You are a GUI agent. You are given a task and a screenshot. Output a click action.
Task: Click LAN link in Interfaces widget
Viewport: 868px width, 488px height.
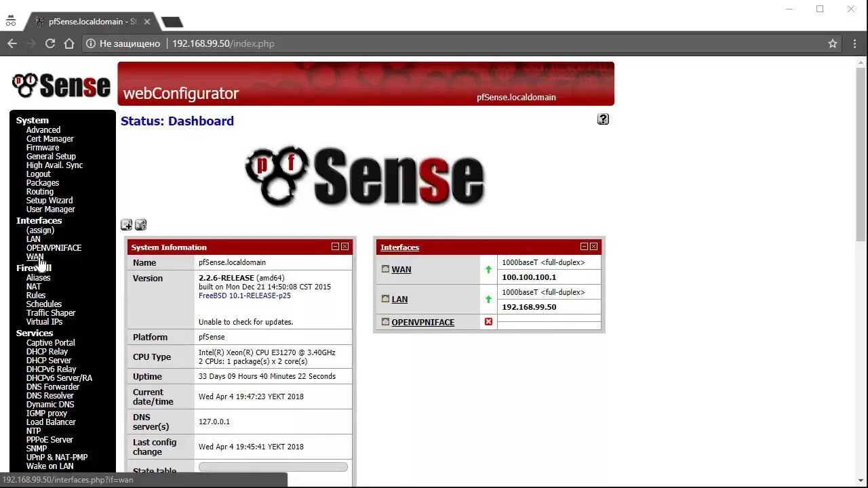[x=399, y=300]
